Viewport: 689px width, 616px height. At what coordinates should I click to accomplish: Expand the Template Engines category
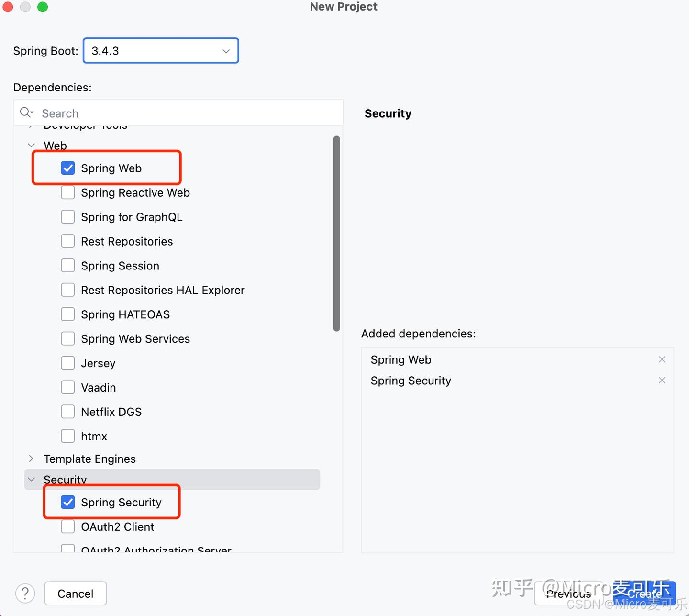[31, 459]
